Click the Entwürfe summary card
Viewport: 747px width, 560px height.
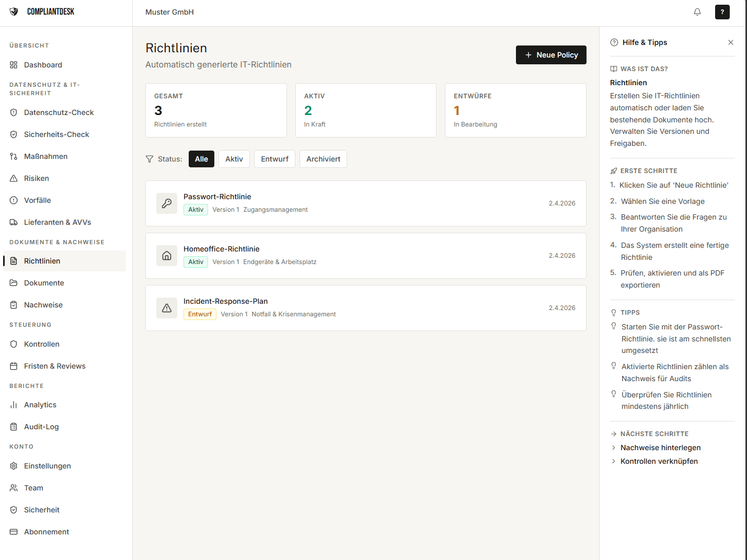click(x=515, y=110)
